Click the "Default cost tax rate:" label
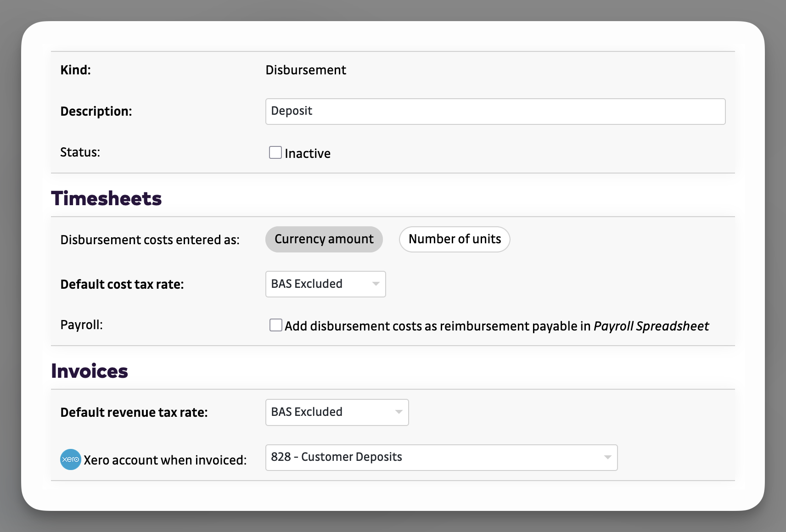Image resolution: width=786 pixels, height=532 pixels. click(x=122, y=284)
